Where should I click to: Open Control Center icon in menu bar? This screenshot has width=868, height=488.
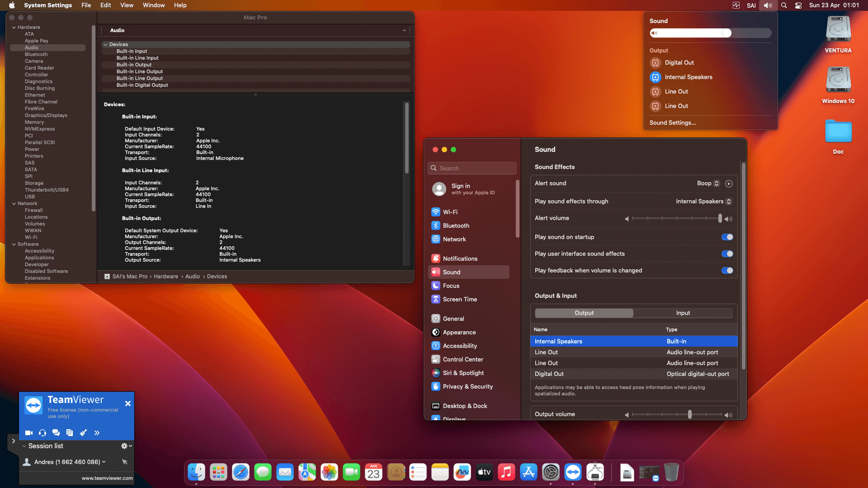pyautogui.click(x=798, y=5)
